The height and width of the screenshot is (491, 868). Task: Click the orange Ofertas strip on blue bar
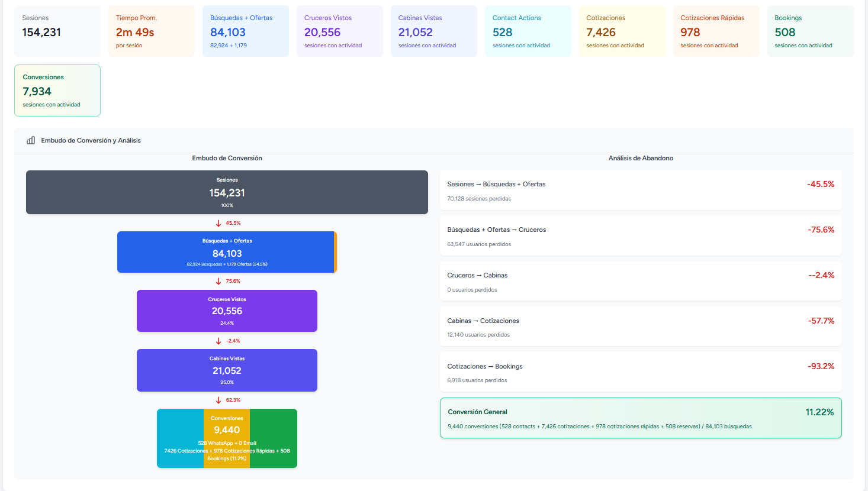(x=335, y=252)
